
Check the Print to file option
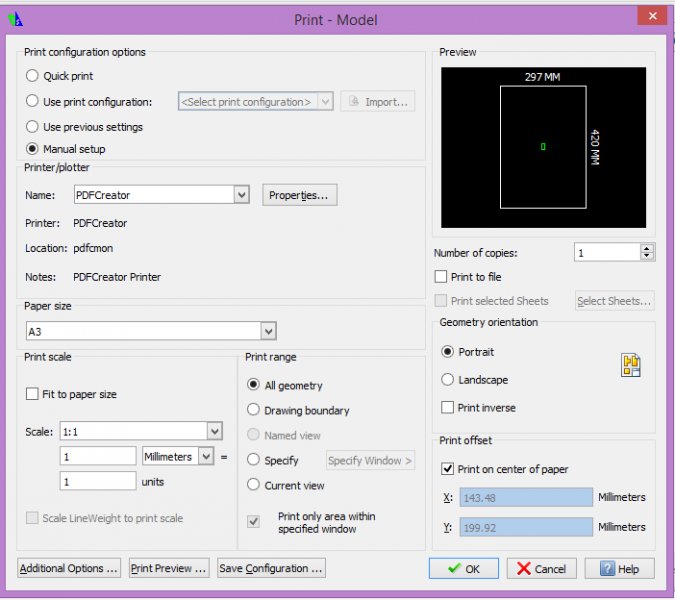tap(442, 277)
